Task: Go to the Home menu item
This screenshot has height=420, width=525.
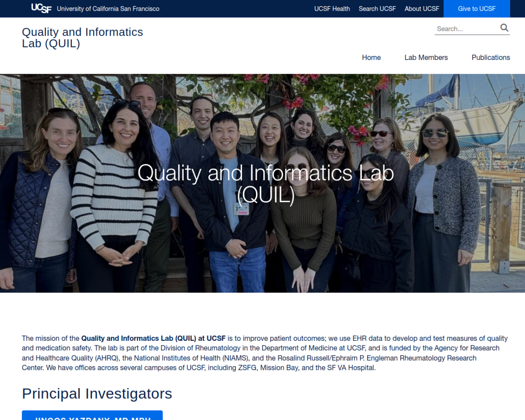Action: 371,57
